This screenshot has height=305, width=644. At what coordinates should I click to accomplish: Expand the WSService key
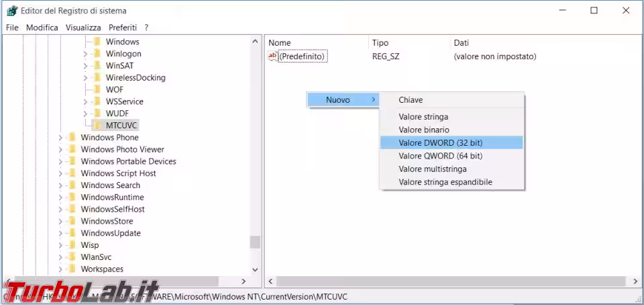click(x=85, y=101)
